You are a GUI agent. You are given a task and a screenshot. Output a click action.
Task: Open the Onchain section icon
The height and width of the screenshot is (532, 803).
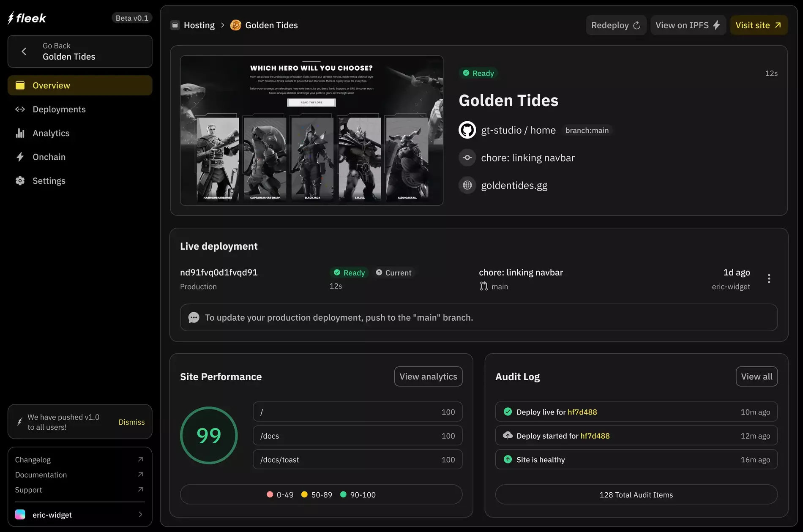coord(20,157)
